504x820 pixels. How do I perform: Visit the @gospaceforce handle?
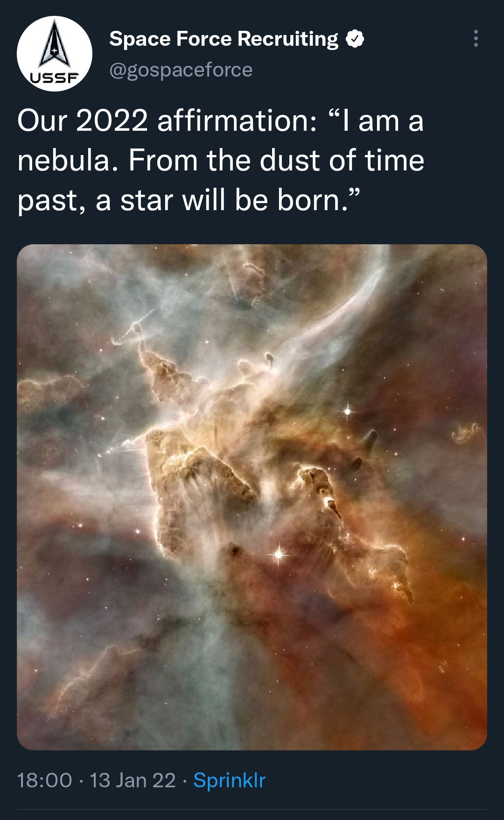181,70
